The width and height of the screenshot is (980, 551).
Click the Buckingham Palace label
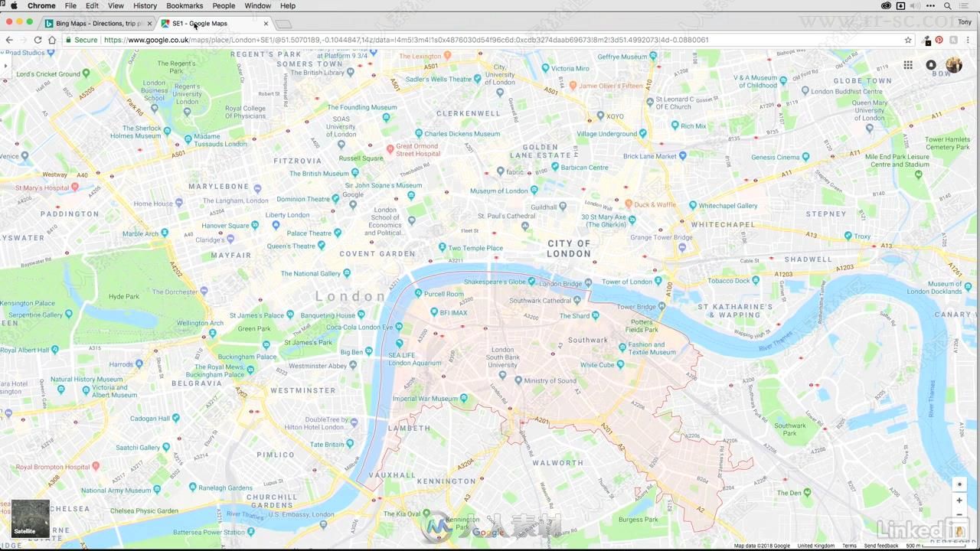click(x=247, y=357)
